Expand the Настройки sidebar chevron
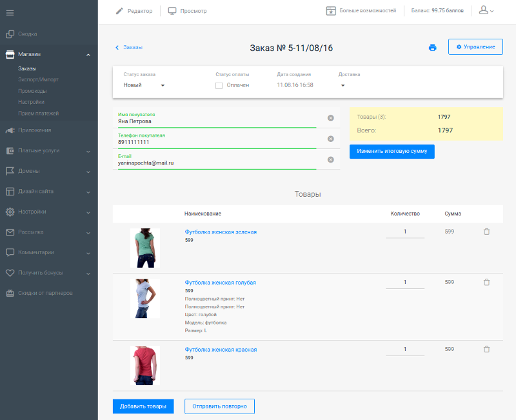Viewport: 516px width, 420px height. point(88,213)
